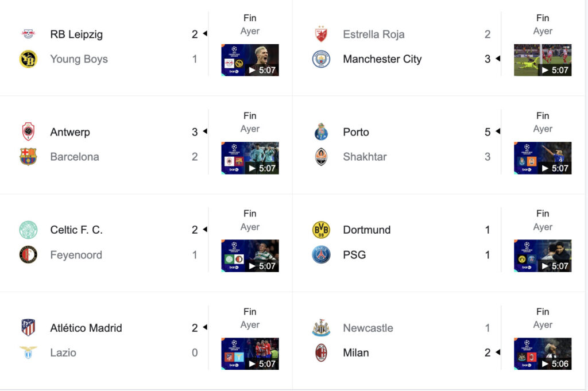The height and width of the screenshot is (391, 588).
Task: Play the Estrella Roja vs Manchester City video
Action: pyautogui.click(x=543, y=60)
